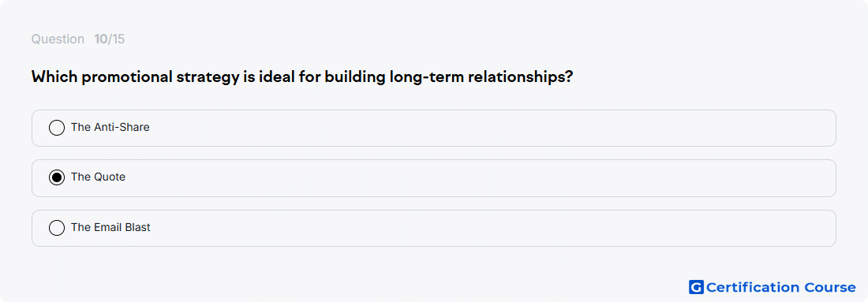Click the 'The Email Blast' answer label
Viewport: 868px width, 302px height.
point(110,227)
